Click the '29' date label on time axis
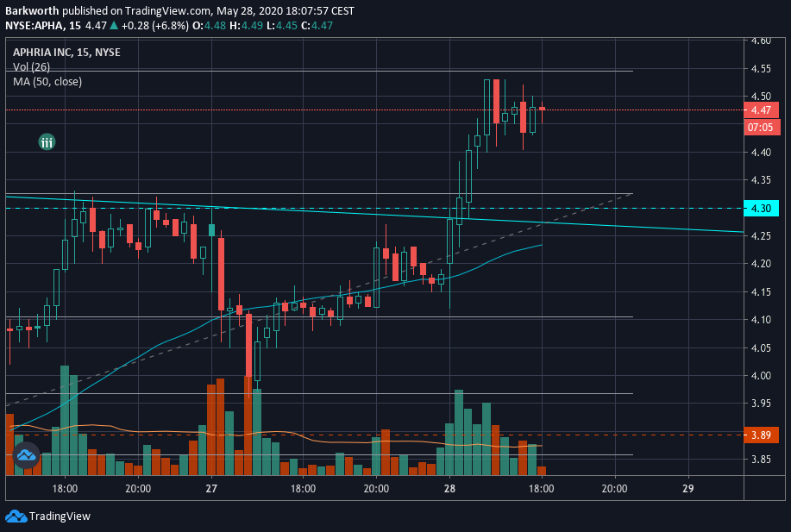This screenshot has width=791, height=532. (x=687, y=488)
